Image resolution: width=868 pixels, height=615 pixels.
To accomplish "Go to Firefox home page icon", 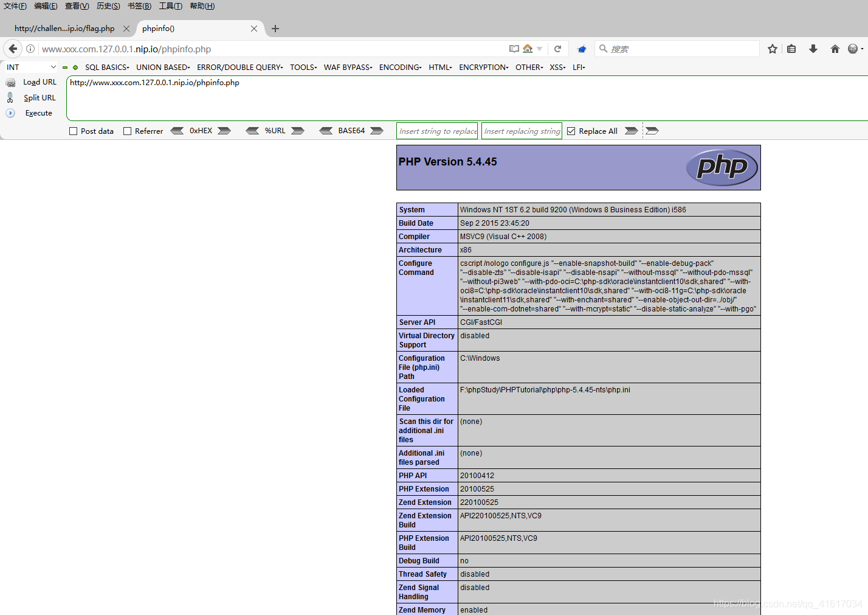I will 835,49.
